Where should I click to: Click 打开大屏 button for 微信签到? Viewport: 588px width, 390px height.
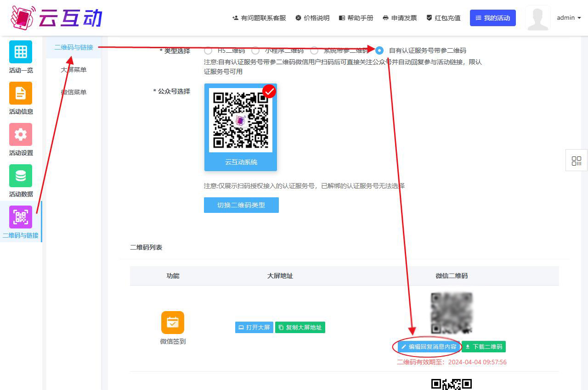click(x=254, y=327)
